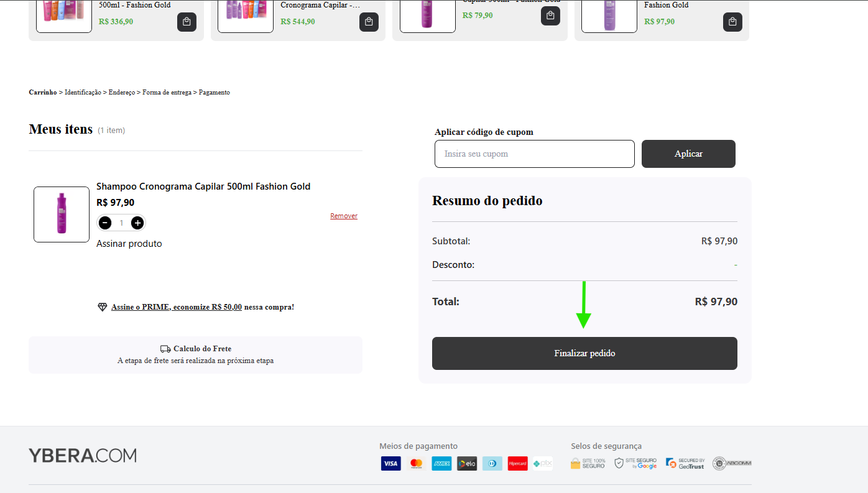Open the YBERA.COM footer logo
The image size is (868, 493).
[x=83, y=456]
